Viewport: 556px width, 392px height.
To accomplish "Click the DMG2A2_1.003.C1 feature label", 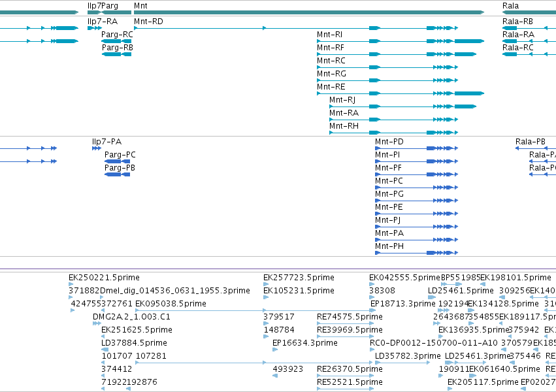I will point(131,317).
